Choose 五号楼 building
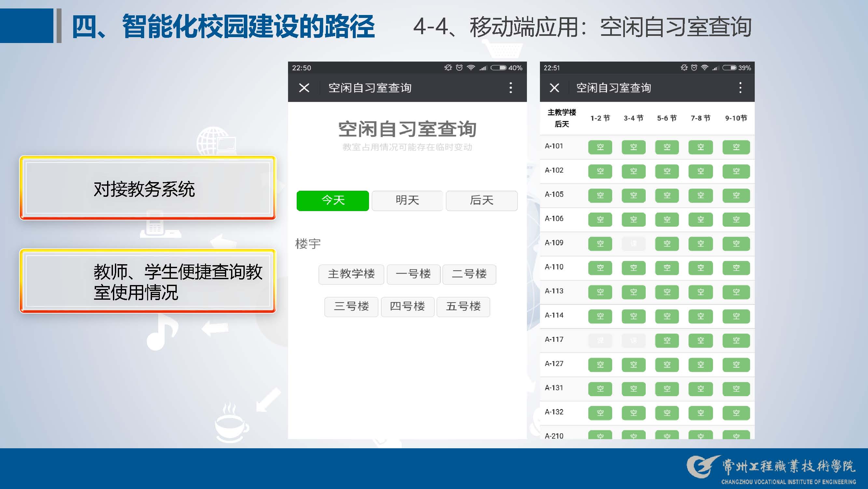Image resolution: width=868 pixels, height=489 pixels. [x=463, y=307]
